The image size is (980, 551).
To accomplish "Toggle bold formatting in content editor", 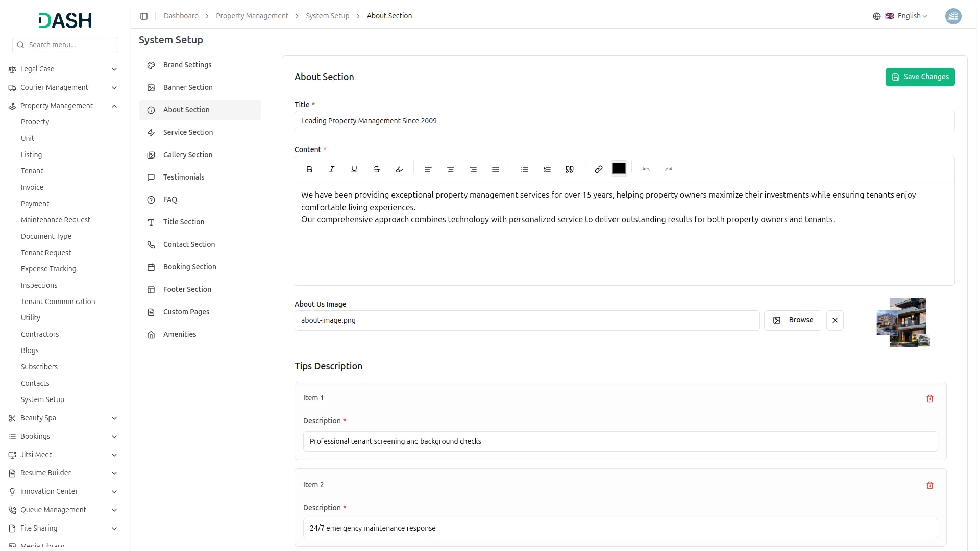I will pyautogui.click(x=309, y=169).
